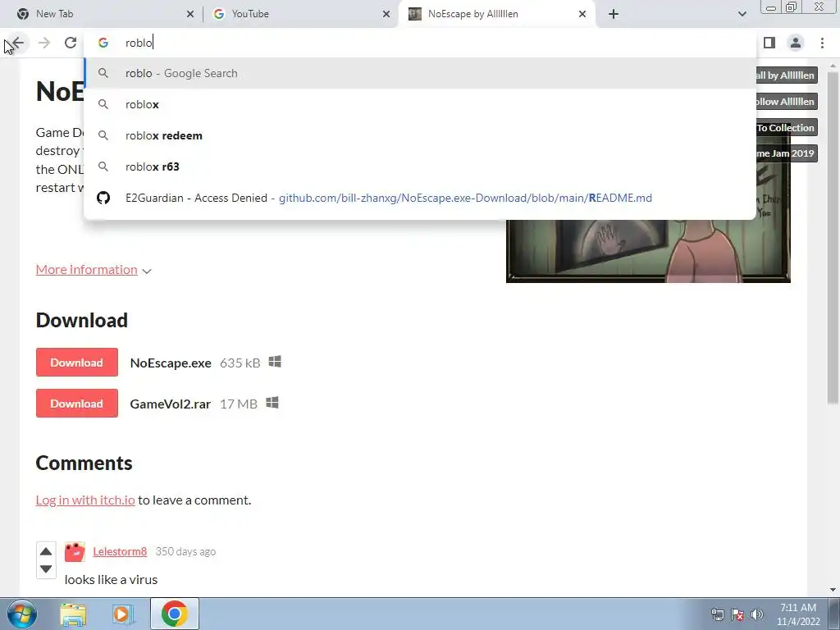The height and width of the screenshot is (630, 840).
Task: Choose the 'roblox' suggestion
Action: (x=420, y=104)
